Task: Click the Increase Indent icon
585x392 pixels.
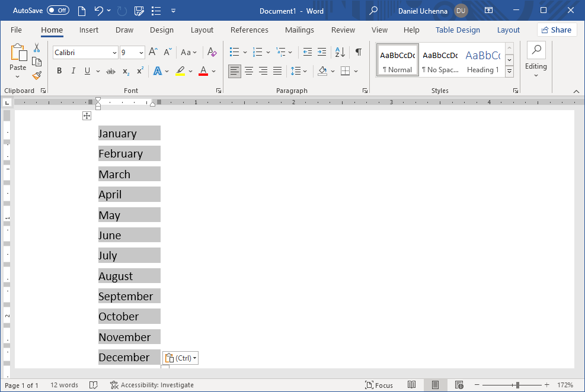Action: 322,52
